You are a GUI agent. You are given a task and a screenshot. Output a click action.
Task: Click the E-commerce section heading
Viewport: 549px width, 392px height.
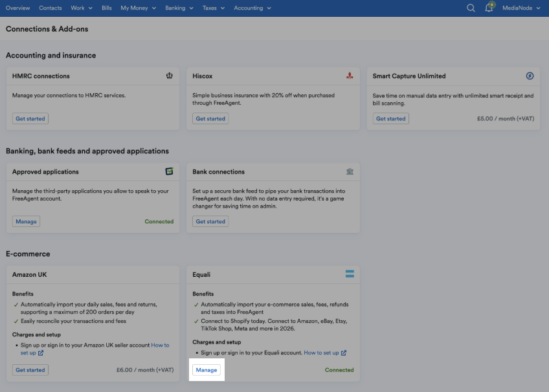click(x=28, y=254)
